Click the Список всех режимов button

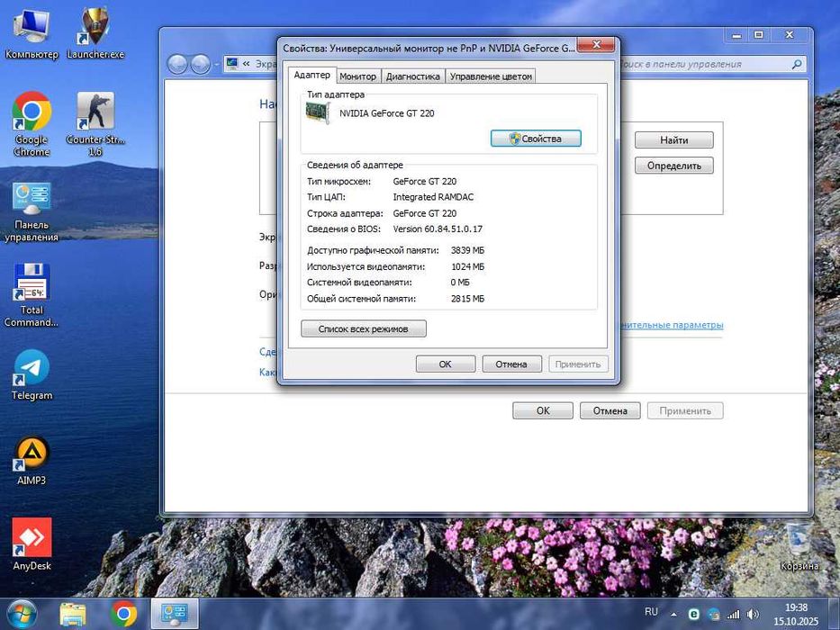point(363,328)
